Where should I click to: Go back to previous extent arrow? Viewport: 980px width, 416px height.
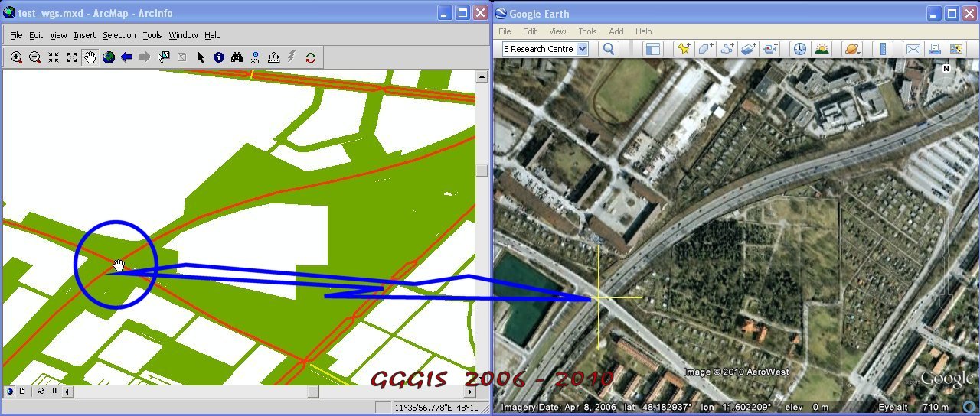pos(127,57)
